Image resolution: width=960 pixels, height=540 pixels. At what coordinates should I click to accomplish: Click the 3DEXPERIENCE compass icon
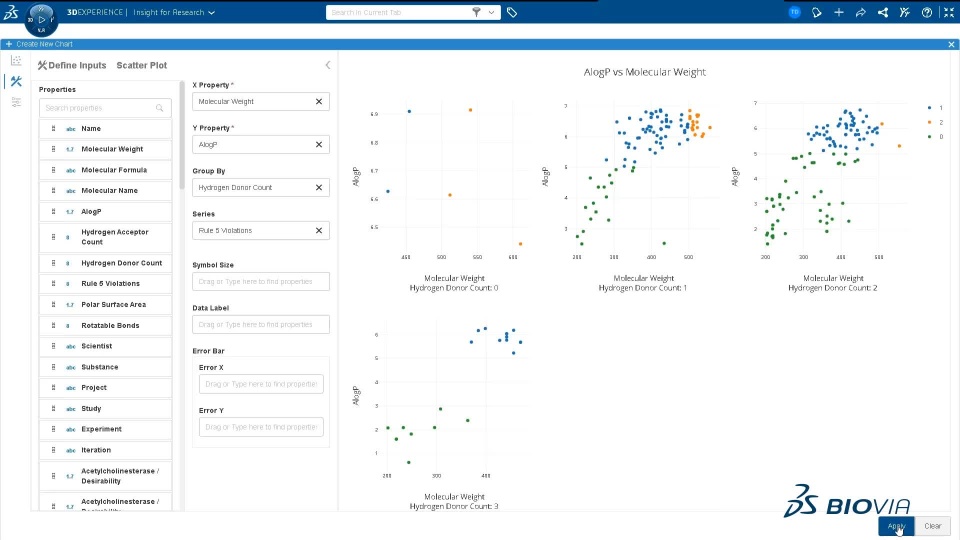tap(40, 19)
